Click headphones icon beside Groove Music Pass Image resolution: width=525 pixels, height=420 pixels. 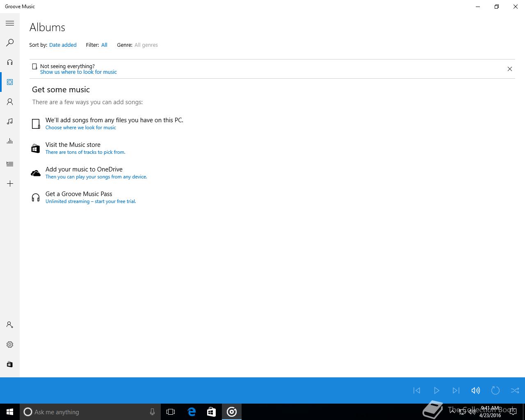[36, 198]
